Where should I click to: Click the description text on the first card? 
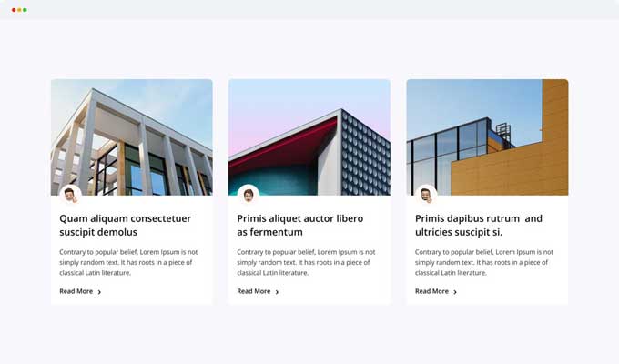click(x=128, y=263)
